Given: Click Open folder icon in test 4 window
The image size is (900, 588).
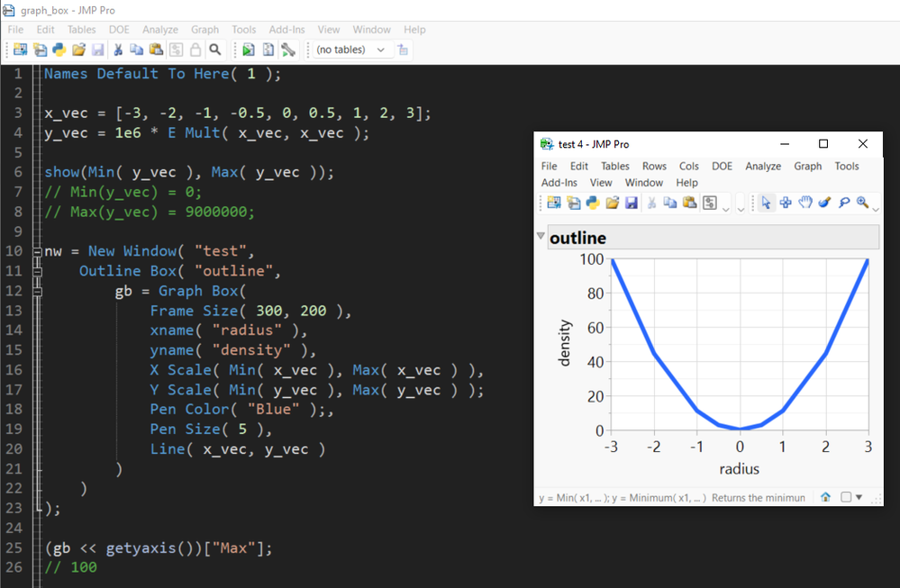Looking at the screenshot, I should [x=613, y=203].
